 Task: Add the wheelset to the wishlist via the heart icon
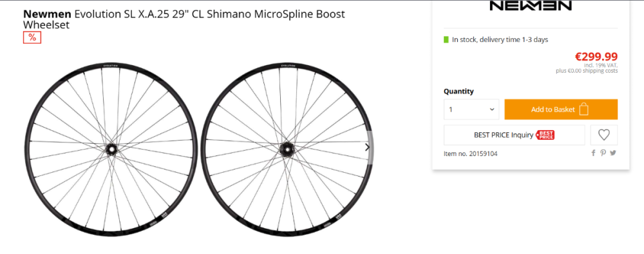604,135
